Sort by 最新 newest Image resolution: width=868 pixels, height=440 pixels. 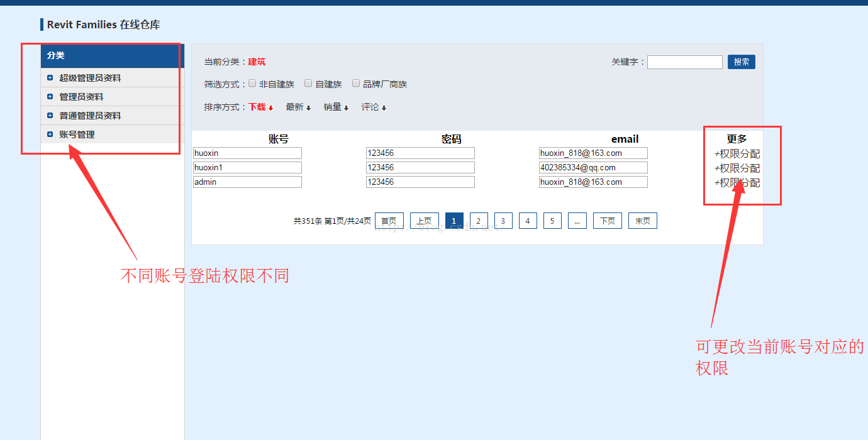298,107
